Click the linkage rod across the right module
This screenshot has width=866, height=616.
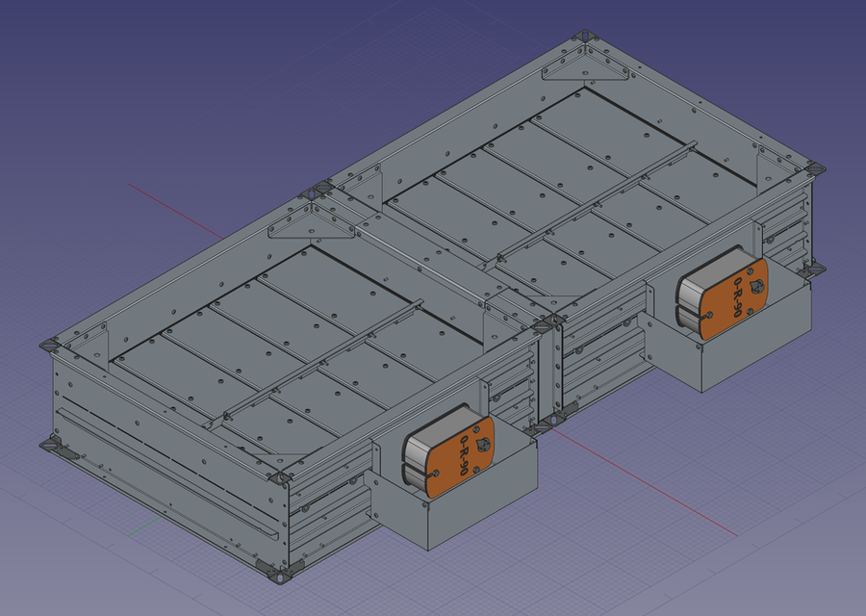coord(597,200)
